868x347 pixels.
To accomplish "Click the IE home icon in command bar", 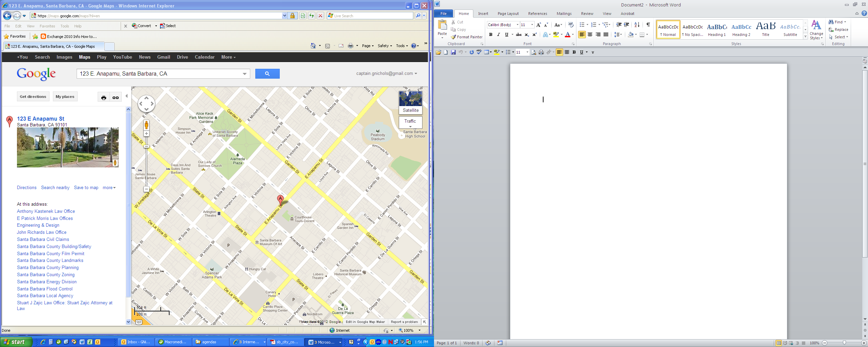I will 313,46.
